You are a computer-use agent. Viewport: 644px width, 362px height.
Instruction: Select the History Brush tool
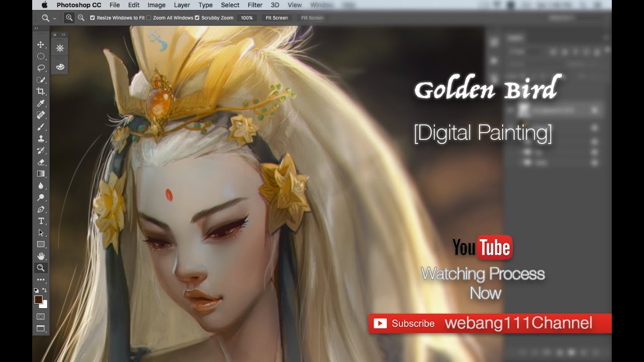click(41, 150)
